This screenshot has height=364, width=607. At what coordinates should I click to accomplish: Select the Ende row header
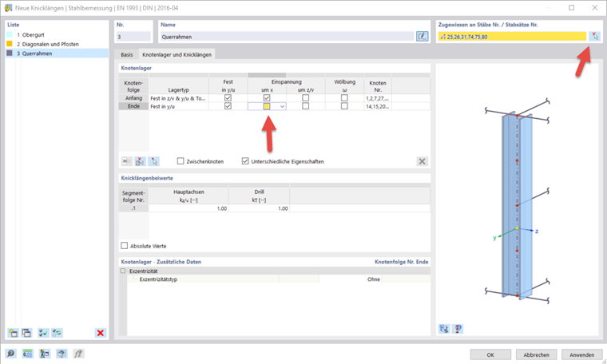point(133,106)
